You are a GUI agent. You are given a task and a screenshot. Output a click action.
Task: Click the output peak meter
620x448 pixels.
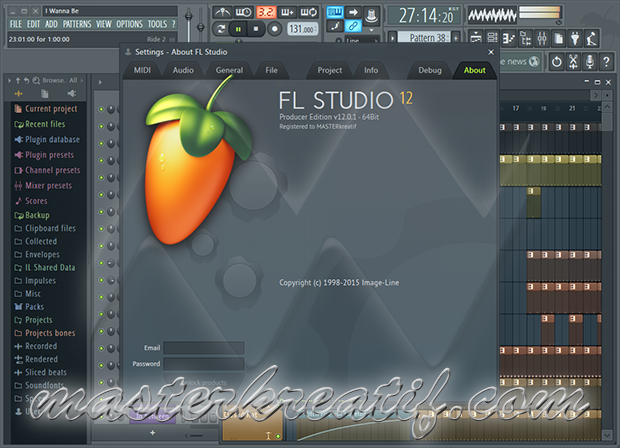(540, 13)
